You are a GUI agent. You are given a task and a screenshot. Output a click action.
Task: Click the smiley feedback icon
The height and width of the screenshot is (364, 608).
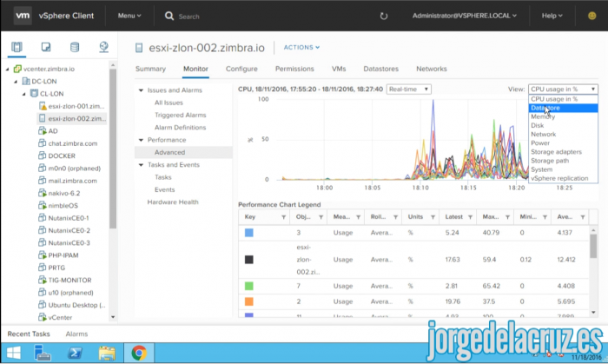591,16
